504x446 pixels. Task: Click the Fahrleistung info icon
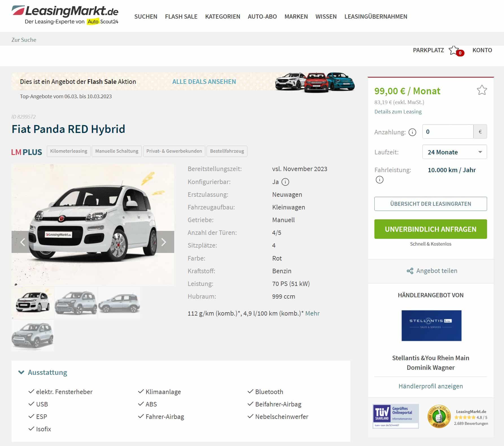379,180
